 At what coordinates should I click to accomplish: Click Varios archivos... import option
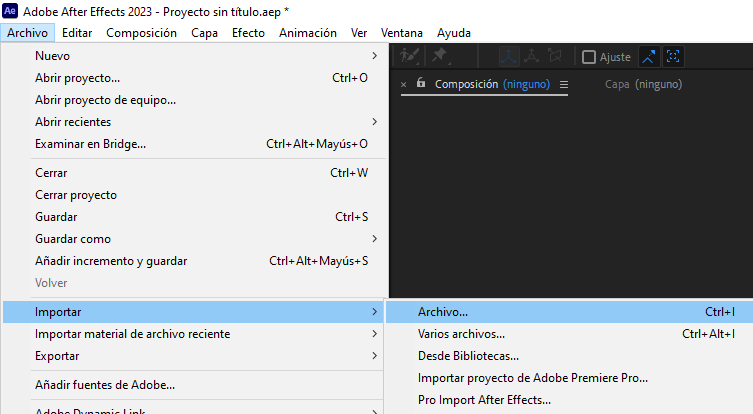tap(461, 334)
